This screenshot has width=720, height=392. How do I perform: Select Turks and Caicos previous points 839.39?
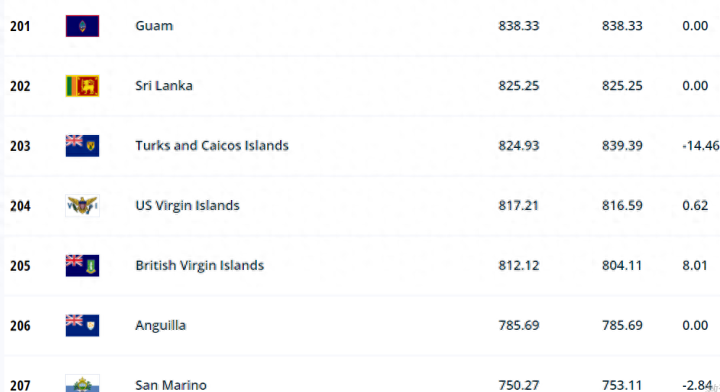pos(622,146)
